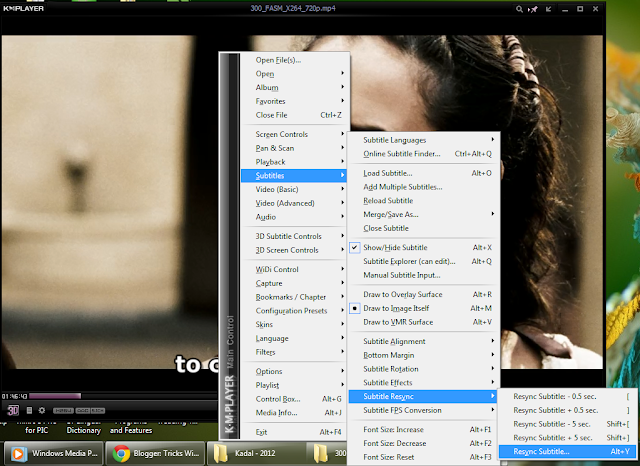Toggle the always-on-top pin icon

click(x=533, y=9)
